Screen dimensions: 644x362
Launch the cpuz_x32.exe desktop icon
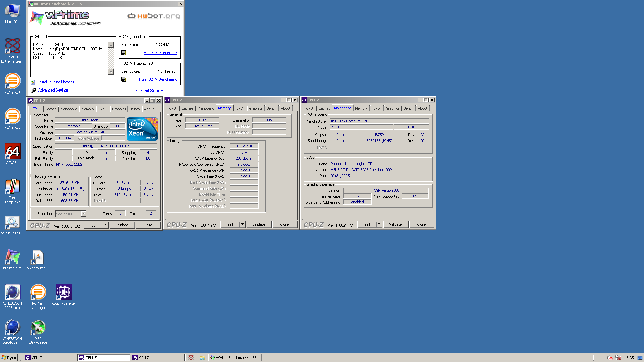[x=63, y=295]
